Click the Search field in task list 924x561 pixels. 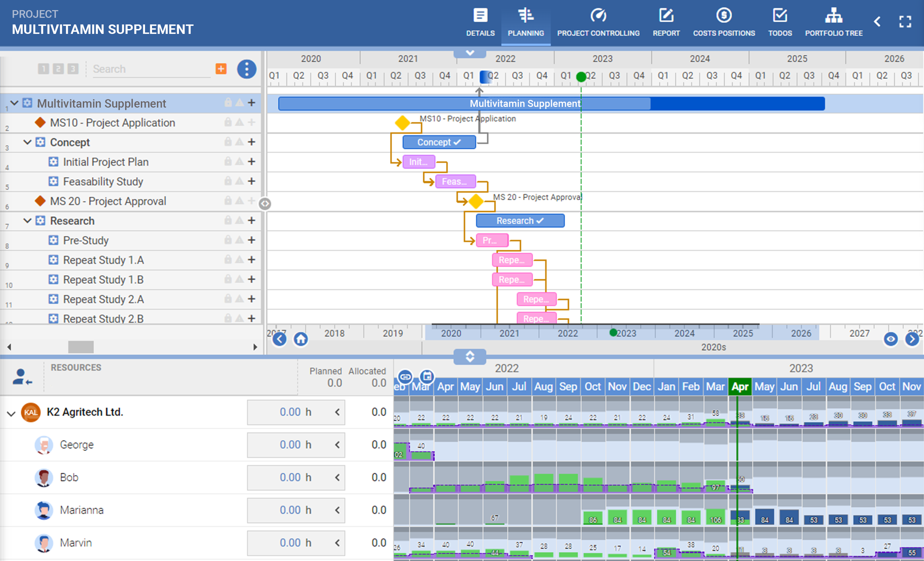151,69
